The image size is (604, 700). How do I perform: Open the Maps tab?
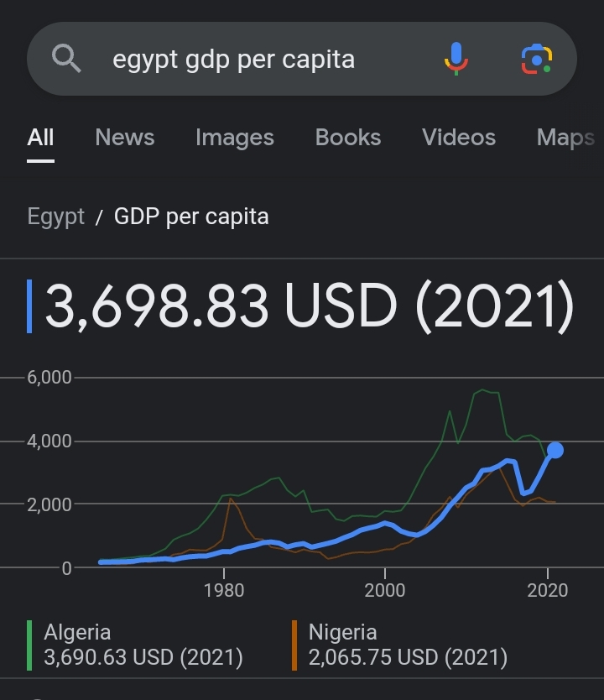pyautogui.click(x=565, y=138)
